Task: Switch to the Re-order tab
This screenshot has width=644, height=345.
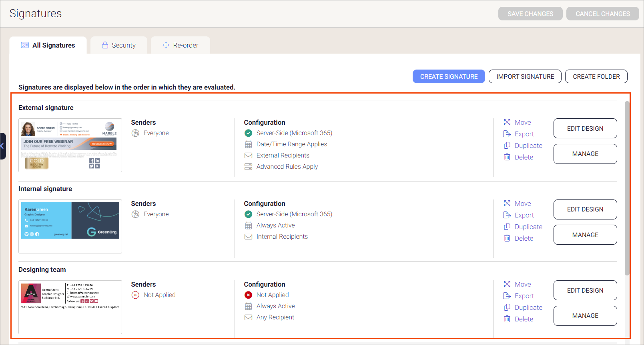Action: coord(180,45)
